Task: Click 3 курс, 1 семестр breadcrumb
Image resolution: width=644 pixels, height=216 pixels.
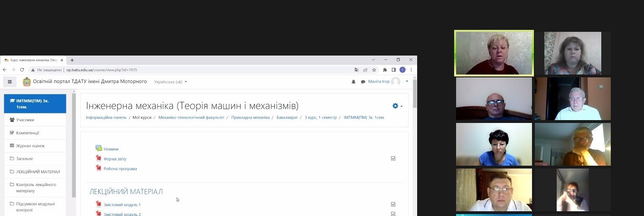Action: tap(320, 117)
